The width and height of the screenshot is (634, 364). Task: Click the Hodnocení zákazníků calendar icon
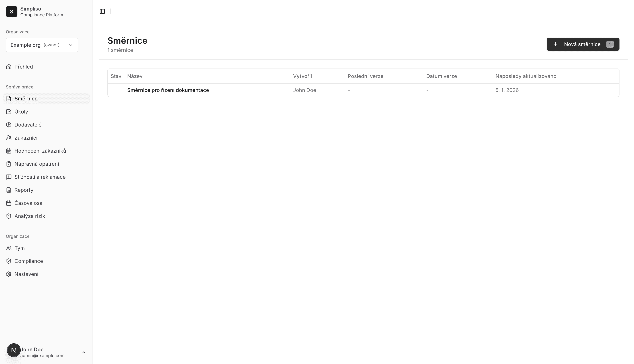point(9,151)
